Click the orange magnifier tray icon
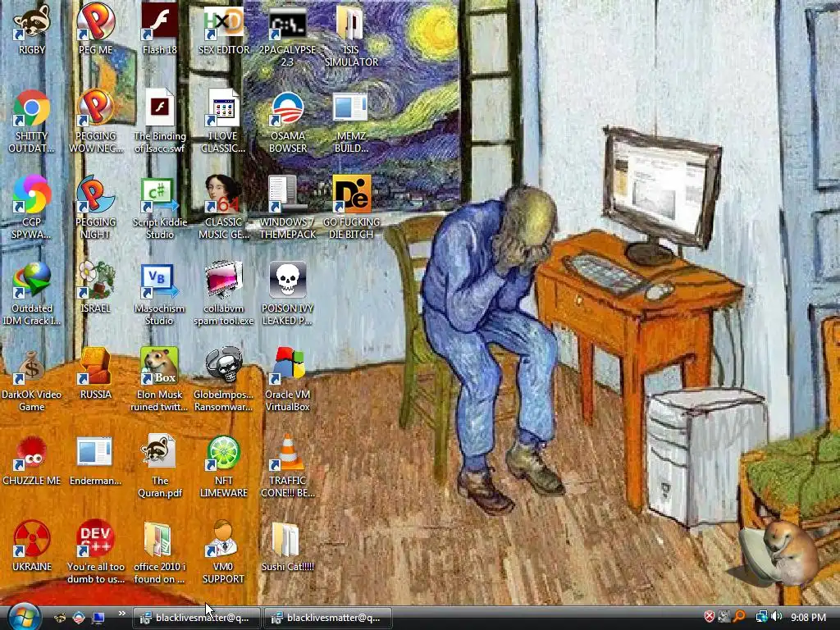Screen dimensions: 840x630 click(740, 617)
